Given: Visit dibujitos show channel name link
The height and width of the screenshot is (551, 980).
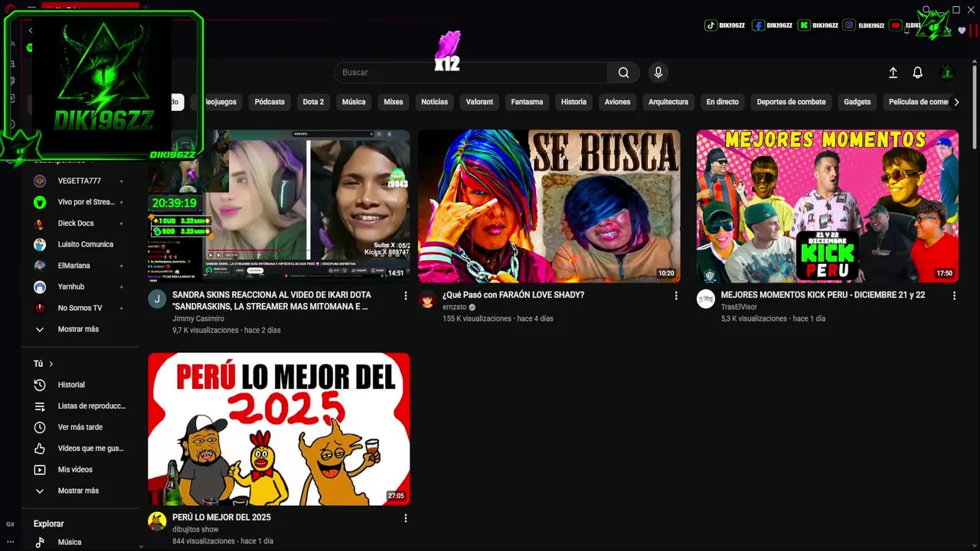Looking at the screenshot, I should pos(195,530).
